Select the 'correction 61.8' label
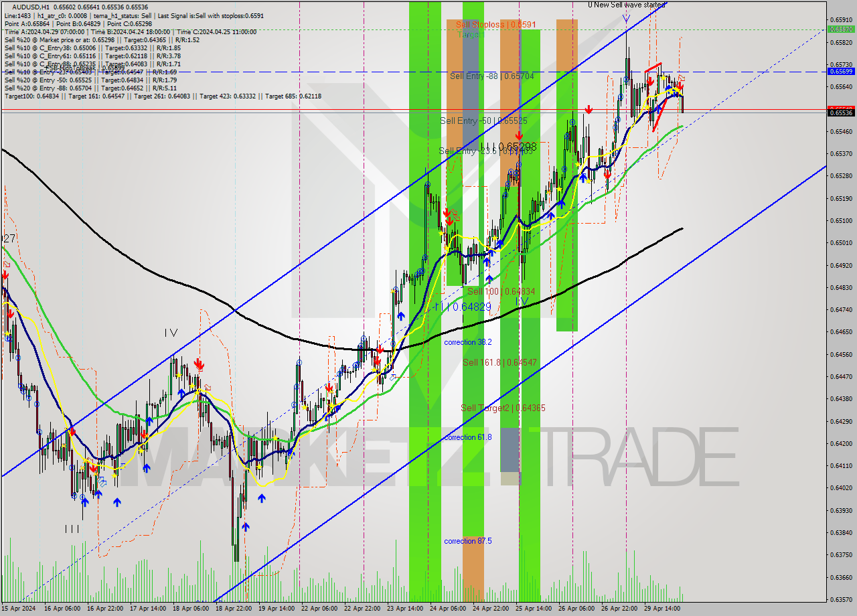857x616 pixels. (468, 437)
